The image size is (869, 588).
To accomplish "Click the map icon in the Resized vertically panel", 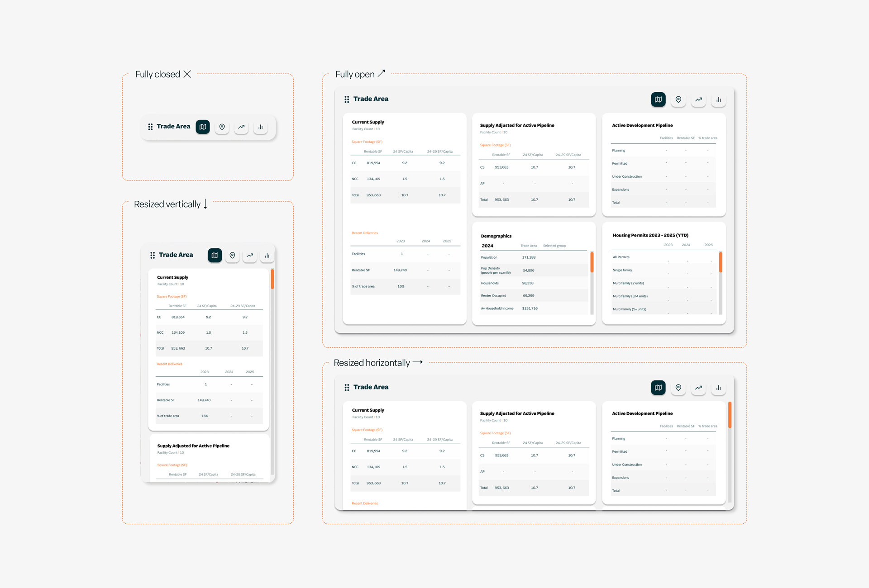I will (215, 256).
